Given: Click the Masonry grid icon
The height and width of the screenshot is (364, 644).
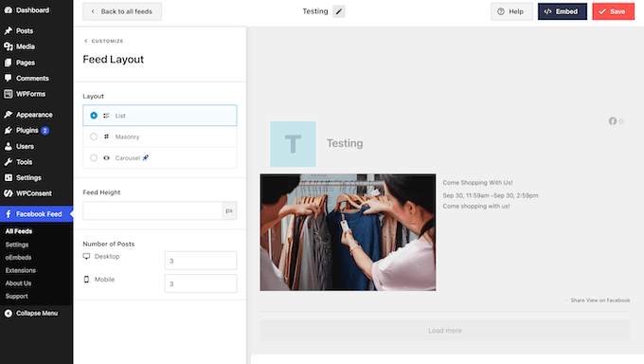Looking at the screenshot, I should 106,136.
